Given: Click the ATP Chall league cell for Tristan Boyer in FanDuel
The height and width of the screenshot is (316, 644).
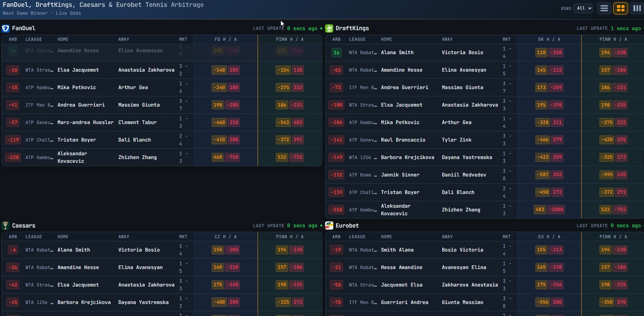Looking at the screenshot, I should 39,140.
